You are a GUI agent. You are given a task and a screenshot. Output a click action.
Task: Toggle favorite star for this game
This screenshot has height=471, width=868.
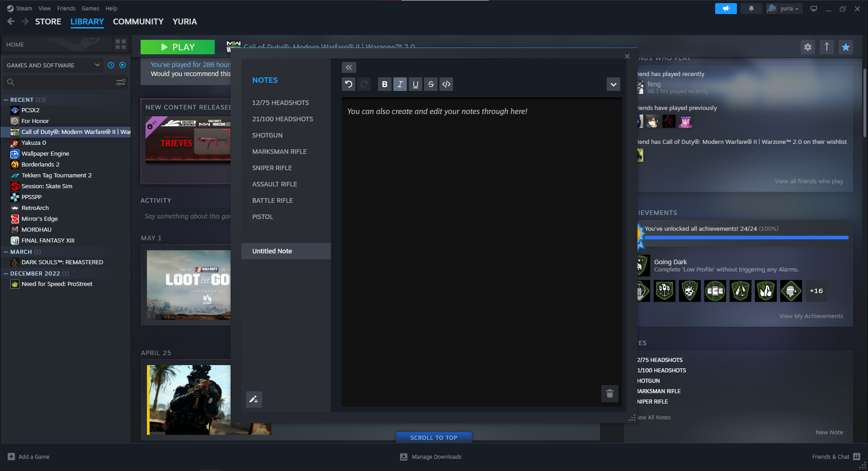click(846, 47)
